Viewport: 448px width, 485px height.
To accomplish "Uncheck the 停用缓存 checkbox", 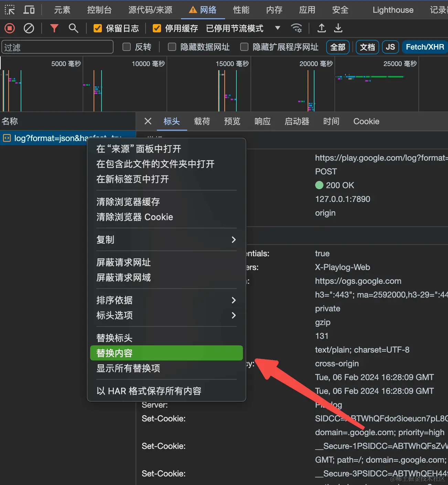I will pos(157,28).
